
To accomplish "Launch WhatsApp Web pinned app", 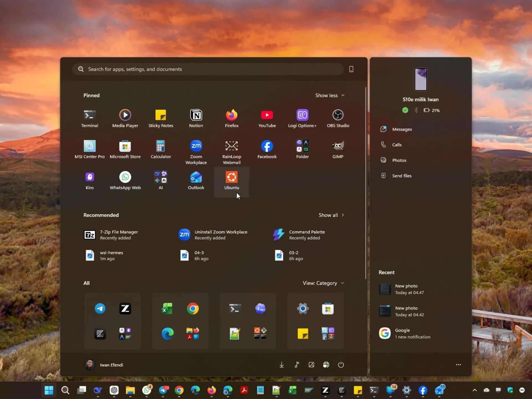I will point(125,181).
